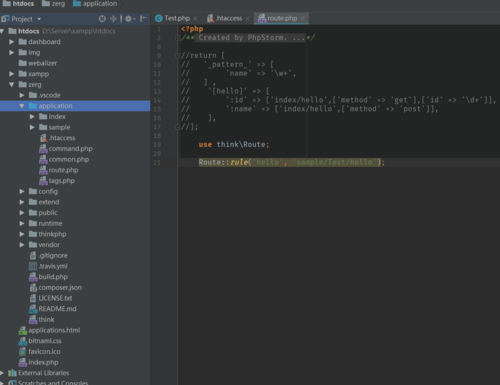The image size is (500, 385).
Task: Select README.md file
Action: [x=53, y=309]
